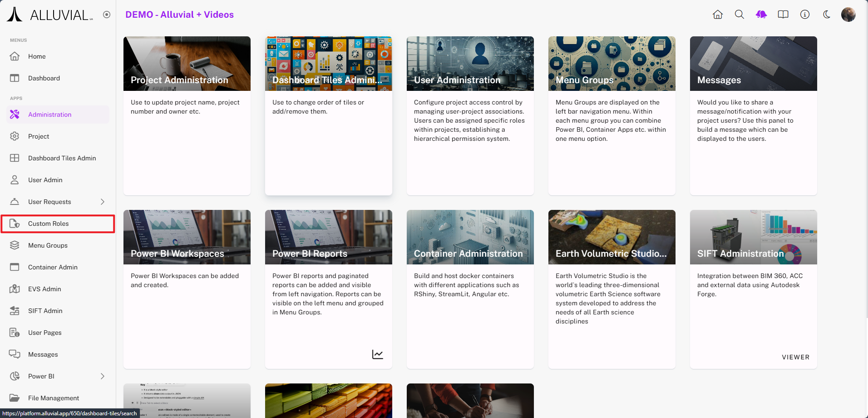
Task: Click the Menu Groups layers icon
Action: coord(15,245)
